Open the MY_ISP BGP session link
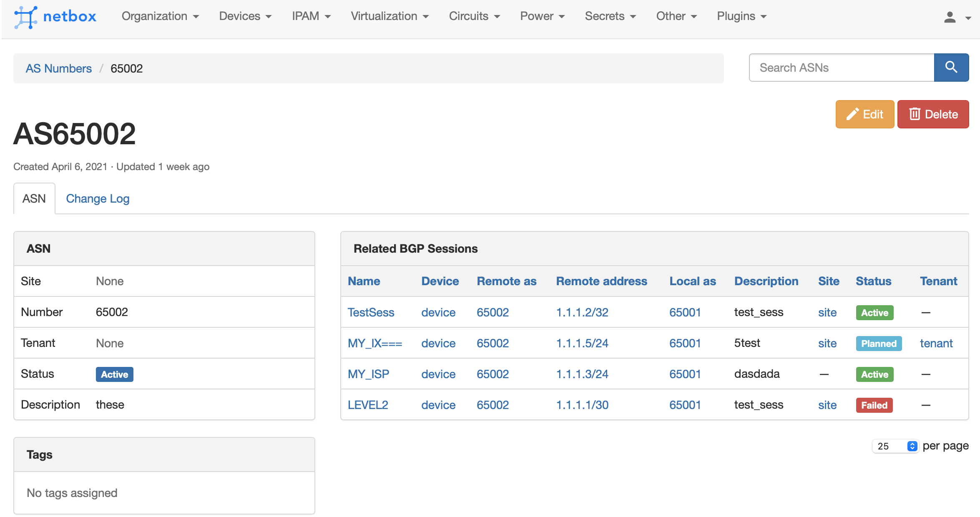 point(368,374)
